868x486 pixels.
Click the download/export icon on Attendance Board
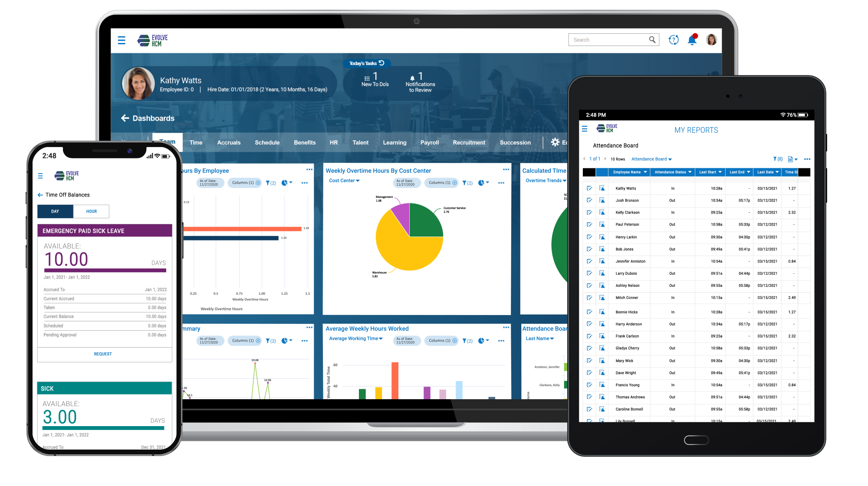790,159
